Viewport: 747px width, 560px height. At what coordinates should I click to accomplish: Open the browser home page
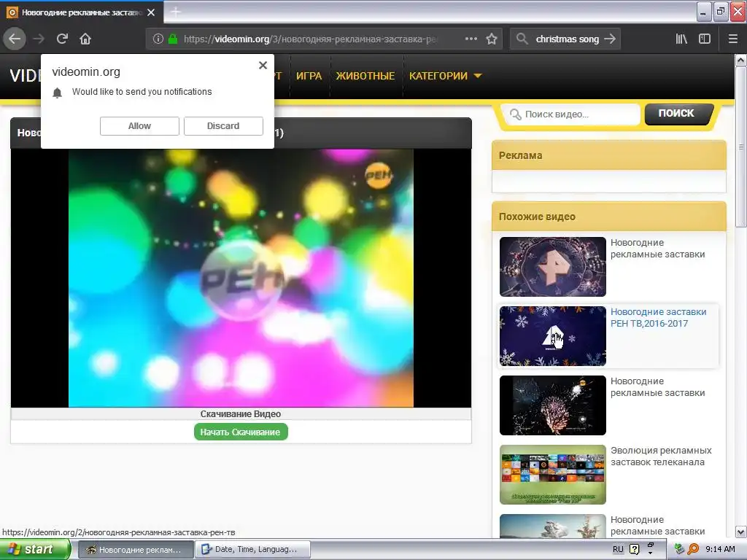click(x=85, y=39)
